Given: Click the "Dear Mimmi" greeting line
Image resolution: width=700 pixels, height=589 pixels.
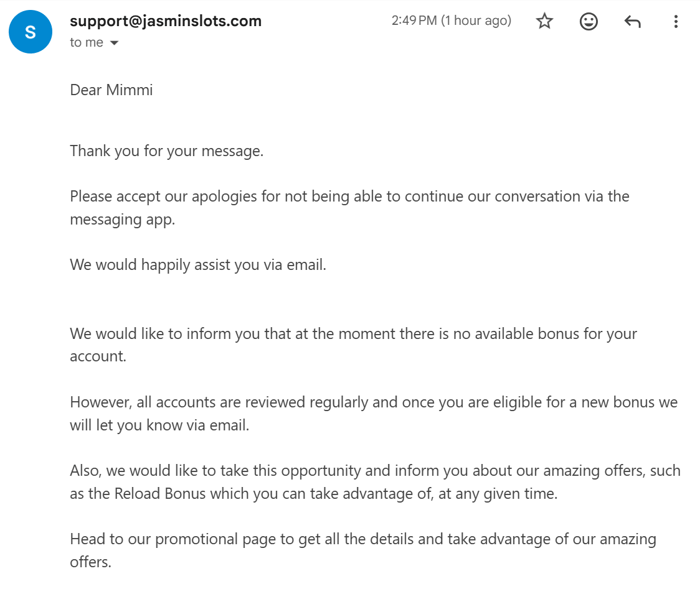Looking at the screenshot, I should click(111, 90).
